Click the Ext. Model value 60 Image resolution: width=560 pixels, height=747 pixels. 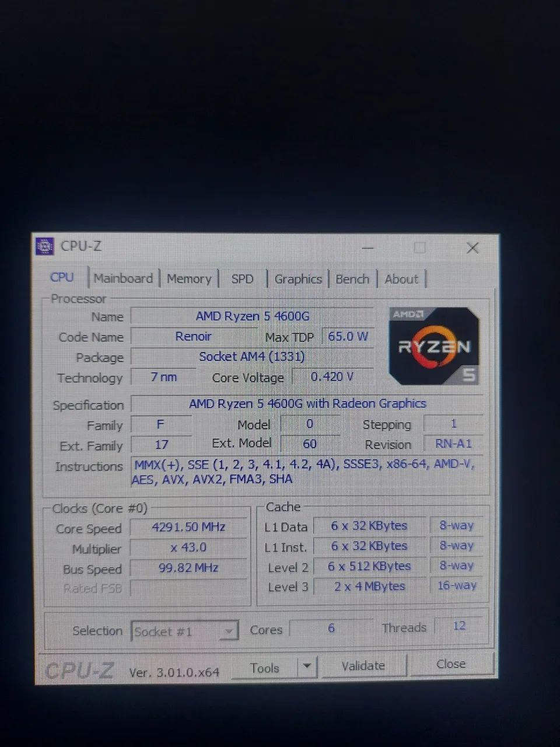310,444
